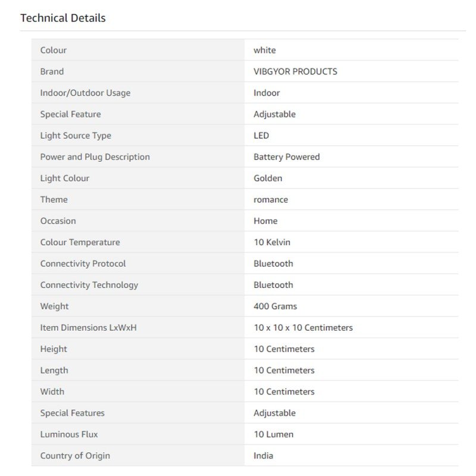The height and width of the screenshot is (476, 476).
Task: Click the Item Dimensions LxWxH label
Action: (88, 328)
